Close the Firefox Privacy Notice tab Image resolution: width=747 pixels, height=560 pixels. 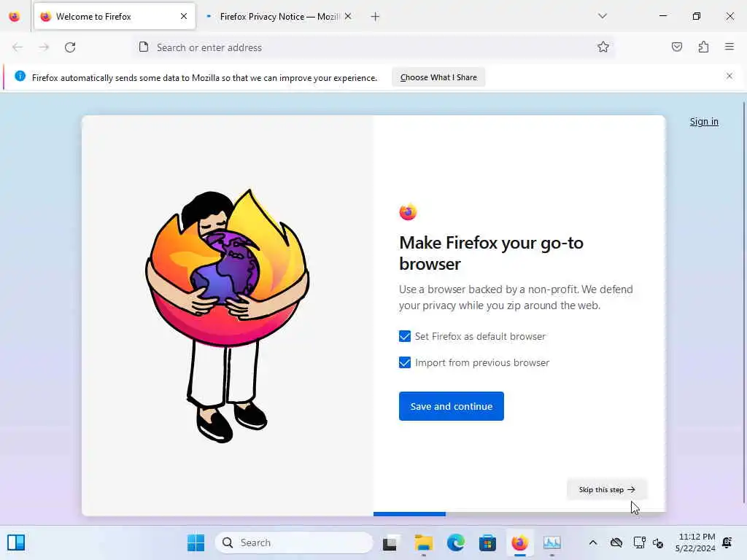point(348,16)
